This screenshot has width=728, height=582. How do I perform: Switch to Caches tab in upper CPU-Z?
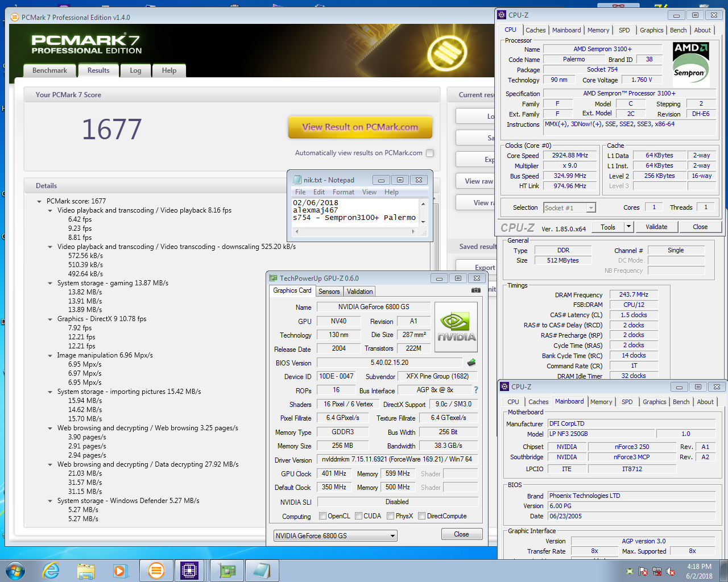click(x=535, y=30)
